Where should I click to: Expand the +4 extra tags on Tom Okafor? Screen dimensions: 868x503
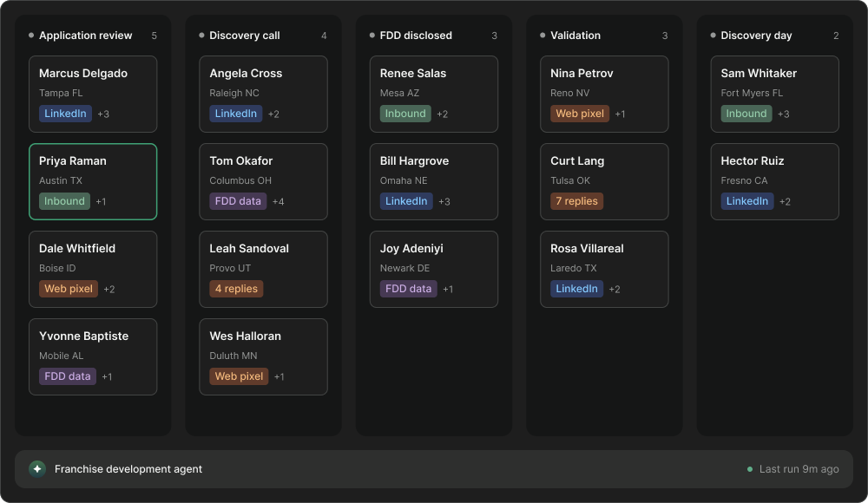[279, 201]
